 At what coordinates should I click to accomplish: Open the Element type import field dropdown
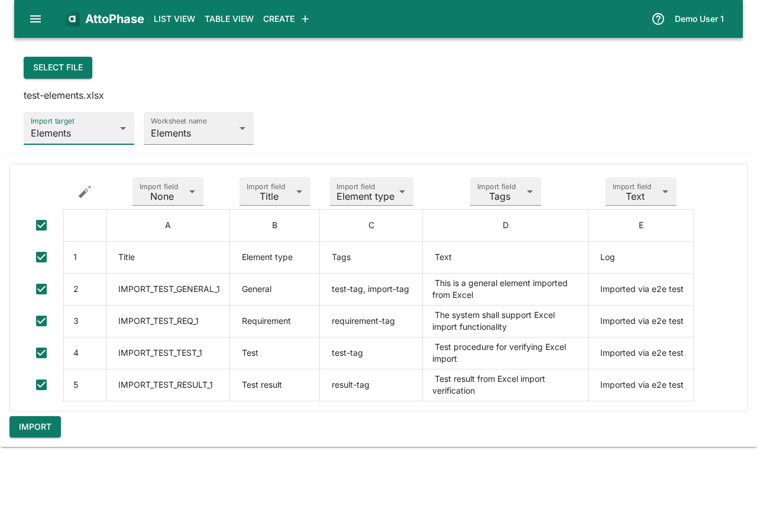tap(371, 192)
